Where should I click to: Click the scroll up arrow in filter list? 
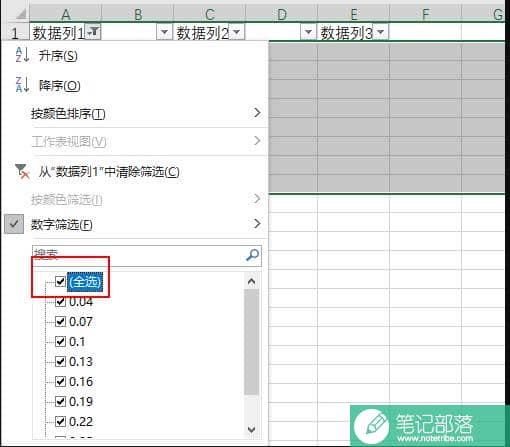coord(252,282)
